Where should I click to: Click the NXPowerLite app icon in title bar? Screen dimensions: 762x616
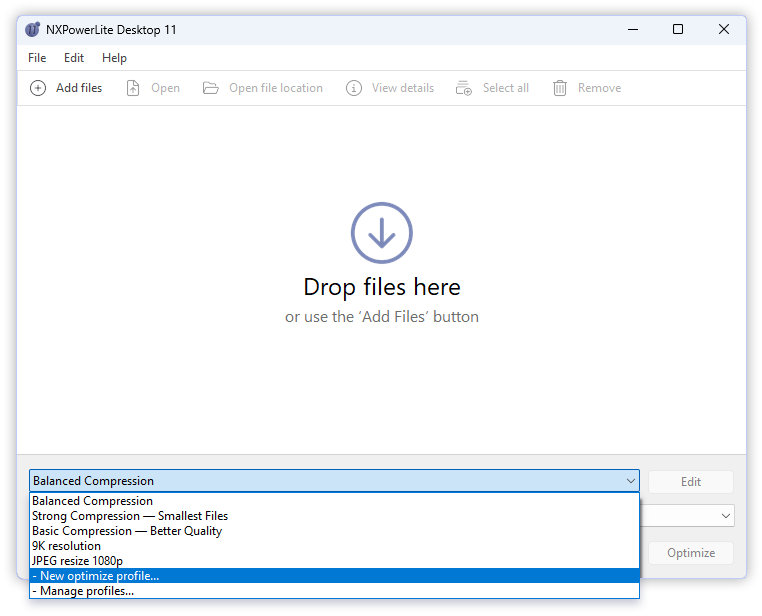(33, 30)
